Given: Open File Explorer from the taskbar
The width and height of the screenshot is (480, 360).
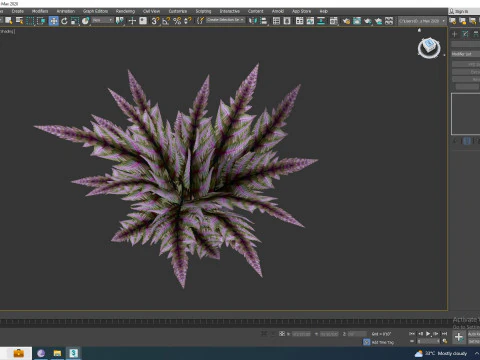Looking at the screenshot, I should 57,353.
